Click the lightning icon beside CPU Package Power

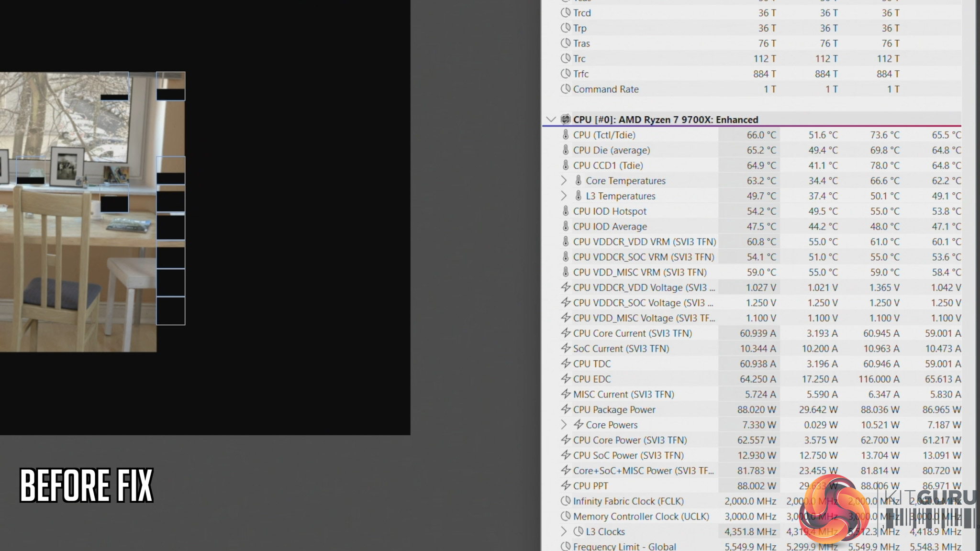click(x=566, y=409)
